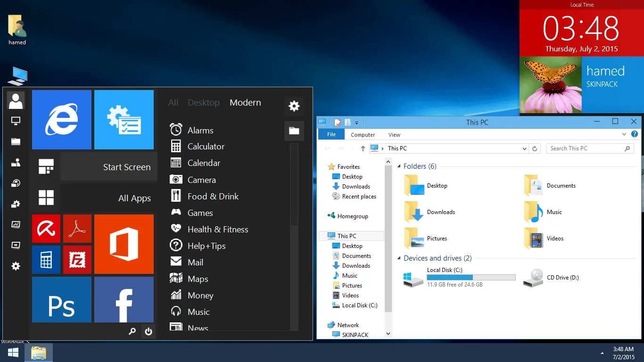Open the Adobe Acrobat Reader tile
This screenshot has height=362, width=644.
click(x=77, y=229)
